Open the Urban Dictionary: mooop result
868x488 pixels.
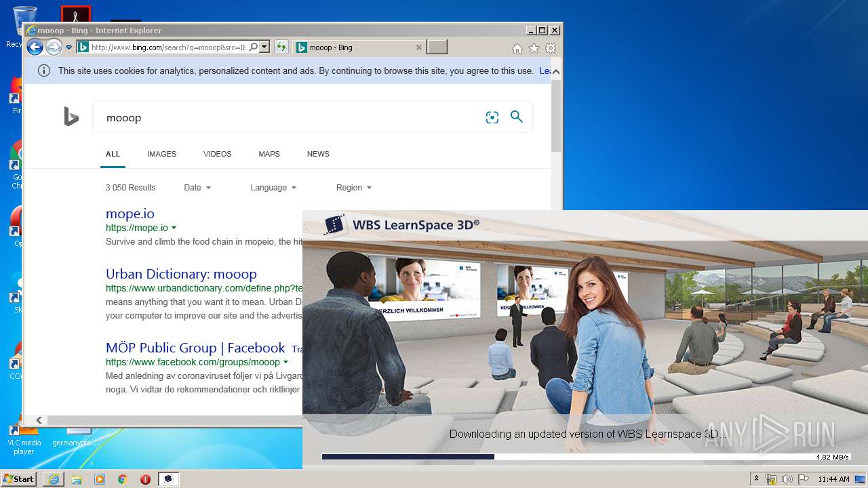[x=181, y=274]
